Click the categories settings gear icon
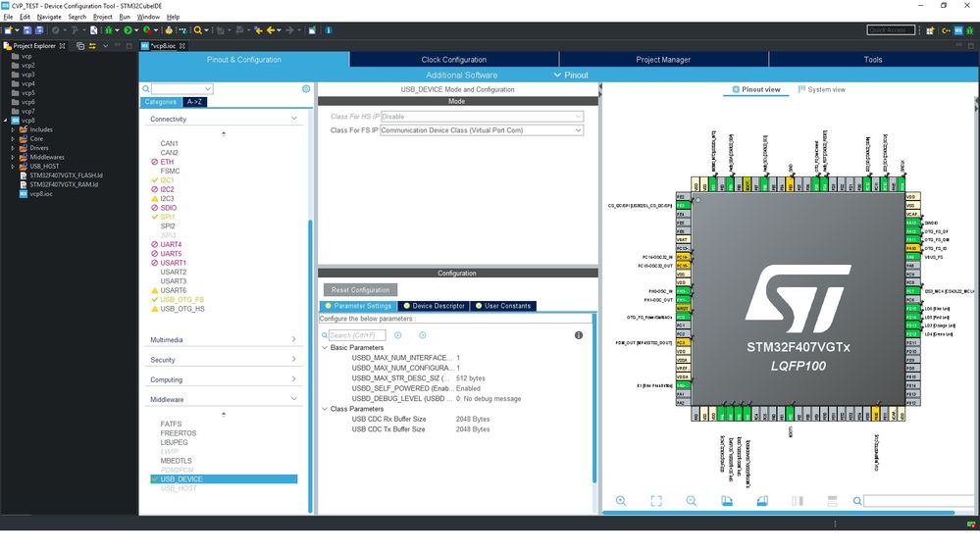This screenshot has width=980, height=551. 306,88
